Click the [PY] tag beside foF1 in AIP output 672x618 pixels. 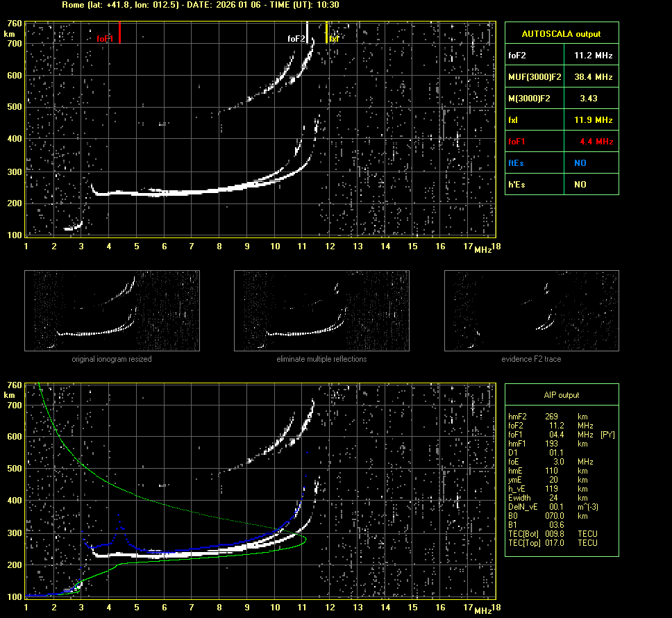coord(607,435)
